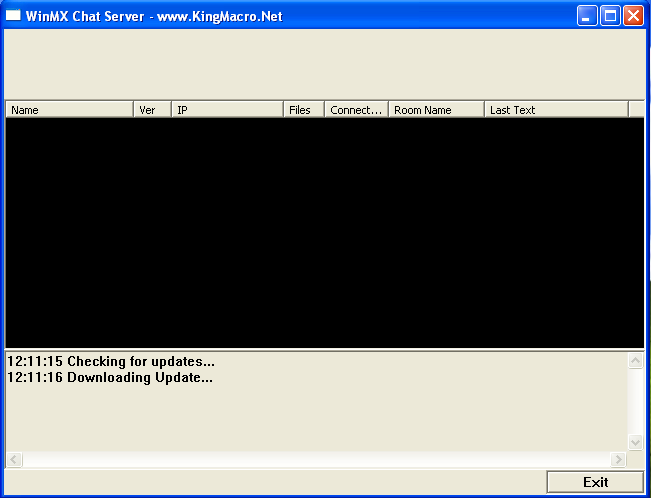Open the window system menu icon

[13, 15]
